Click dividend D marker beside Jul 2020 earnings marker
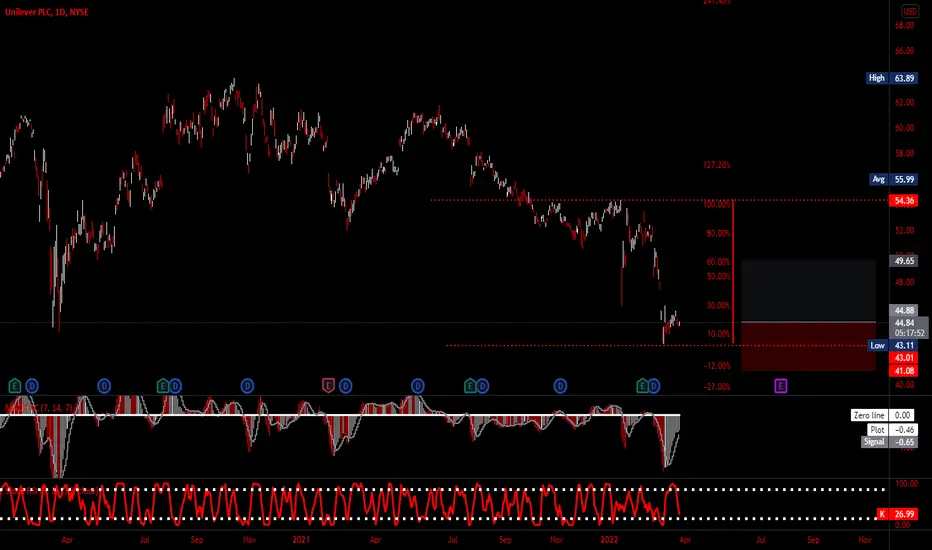This screenshot has width=932, height=550. tap(175, 386)
